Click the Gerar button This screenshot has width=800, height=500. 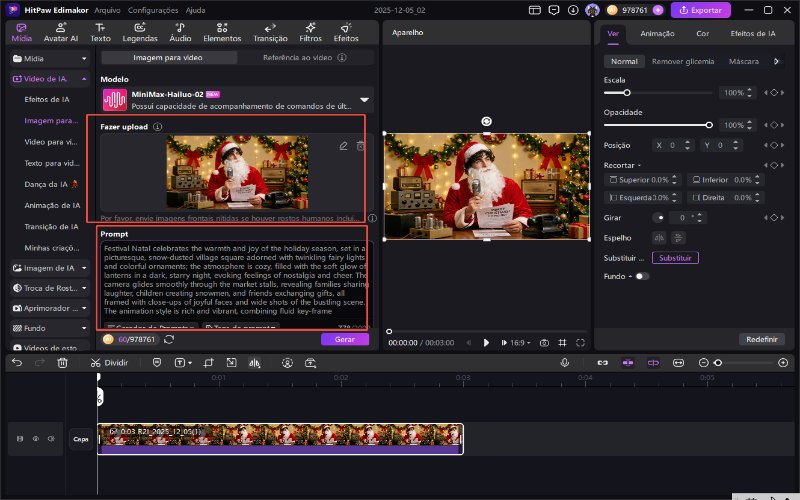point(344,339)
